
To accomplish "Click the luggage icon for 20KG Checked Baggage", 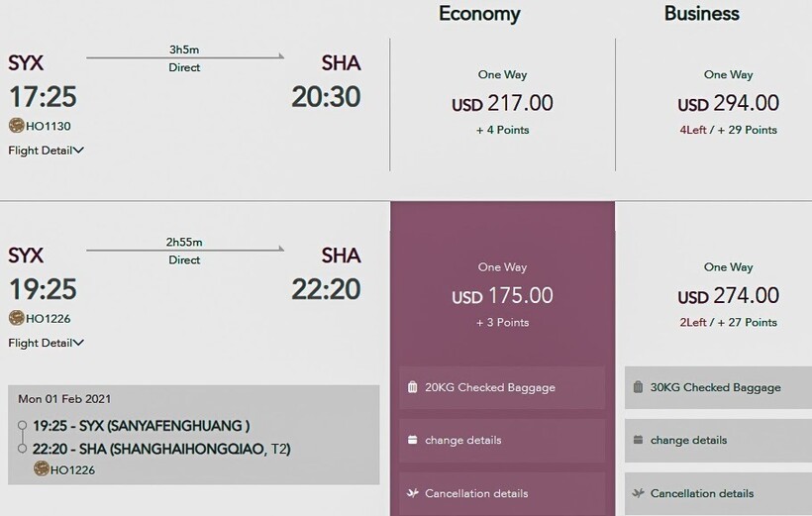I will [412, 387].
